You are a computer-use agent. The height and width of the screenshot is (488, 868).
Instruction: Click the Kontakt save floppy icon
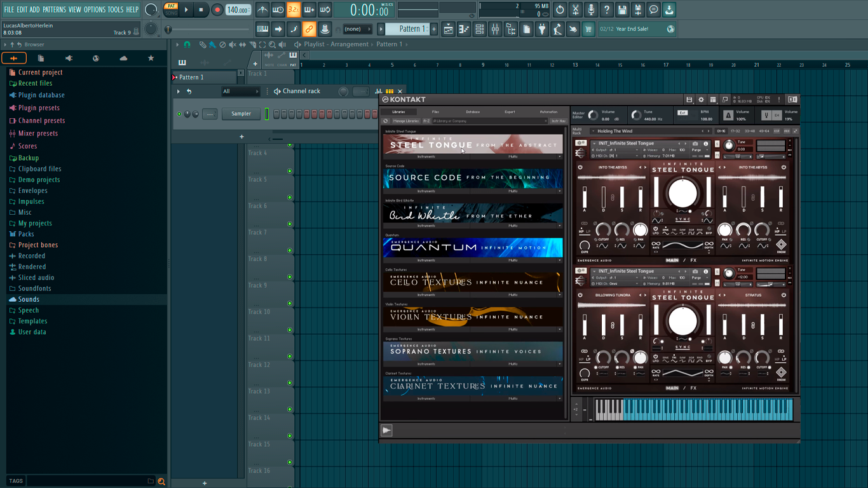689,100
